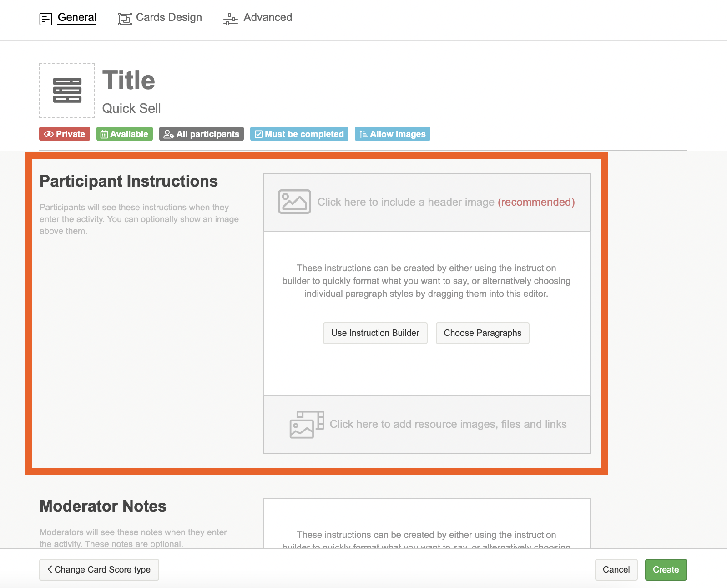Open the All participants selector

point(201,134)
